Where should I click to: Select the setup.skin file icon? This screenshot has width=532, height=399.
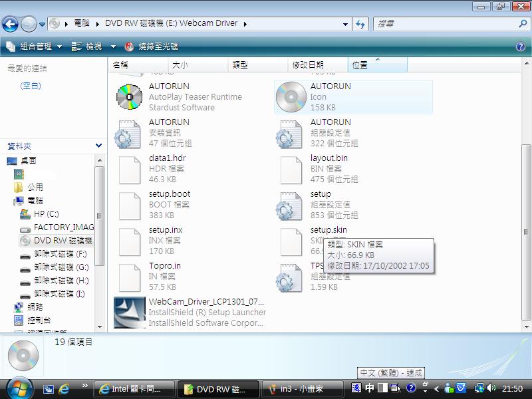291,242
